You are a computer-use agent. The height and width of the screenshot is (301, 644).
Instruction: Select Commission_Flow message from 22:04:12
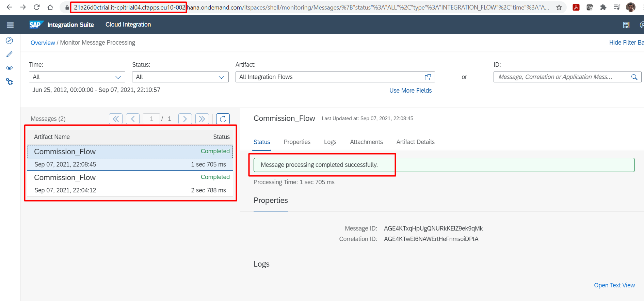[130, 184]
